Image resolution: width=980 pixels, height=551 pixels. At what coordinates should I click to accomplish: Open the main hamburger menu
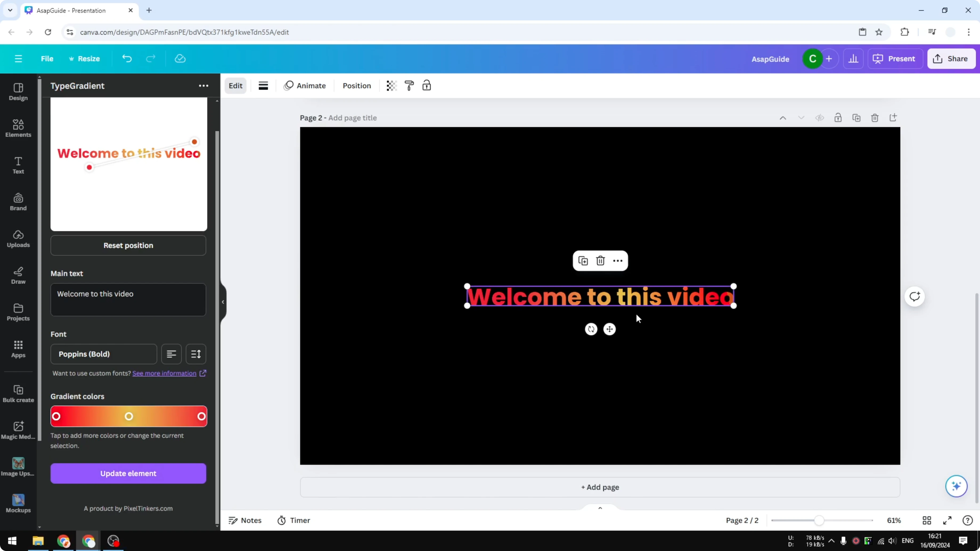(x=18, y=59)
